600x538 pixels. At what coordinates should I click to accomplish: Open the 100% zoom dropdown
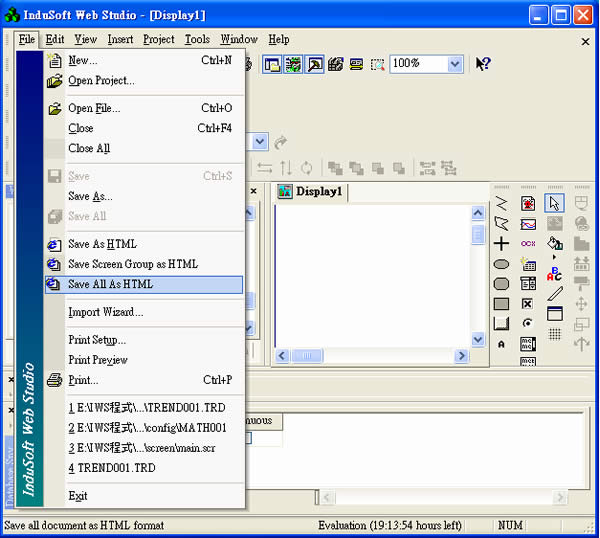point(455,64)
